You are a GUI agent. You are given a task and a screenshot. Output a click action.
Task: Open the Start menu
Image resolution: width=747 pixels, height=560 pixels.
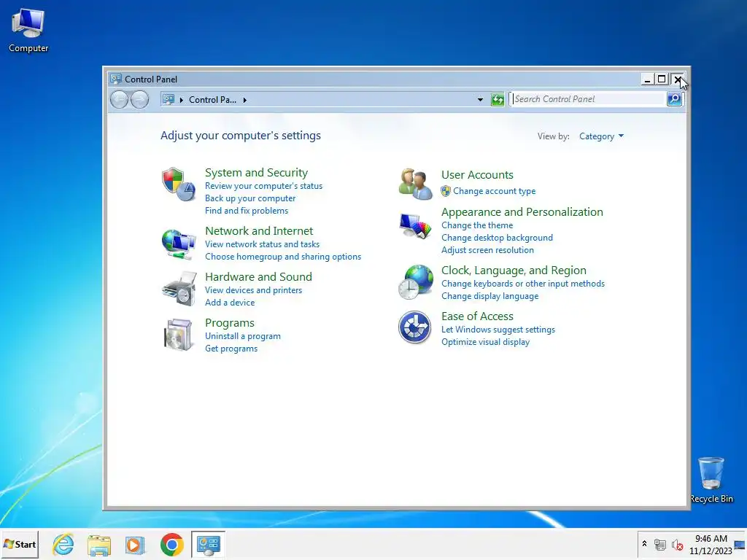pos(20,544)
